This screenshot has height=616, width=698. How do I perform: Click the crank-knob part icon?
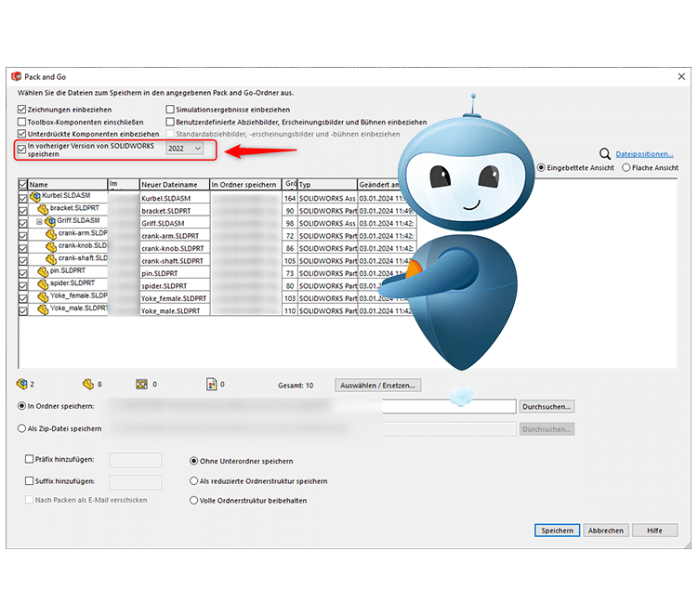51,246
